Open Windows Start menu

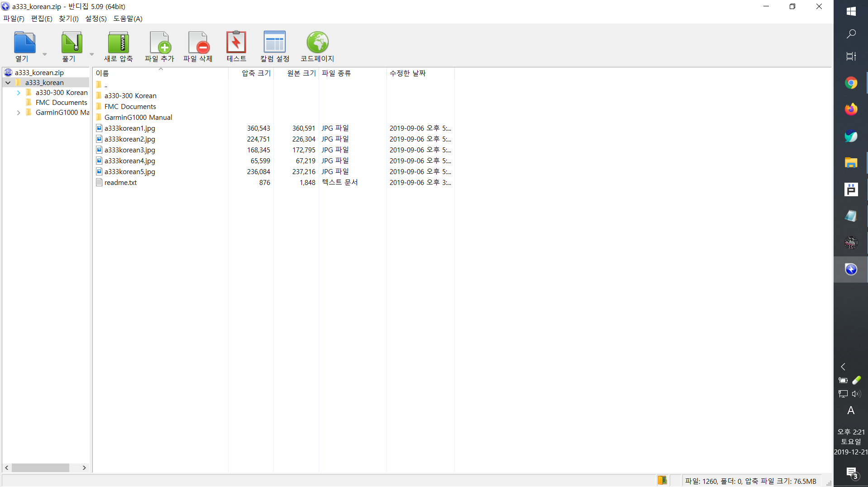pos(851,11)
